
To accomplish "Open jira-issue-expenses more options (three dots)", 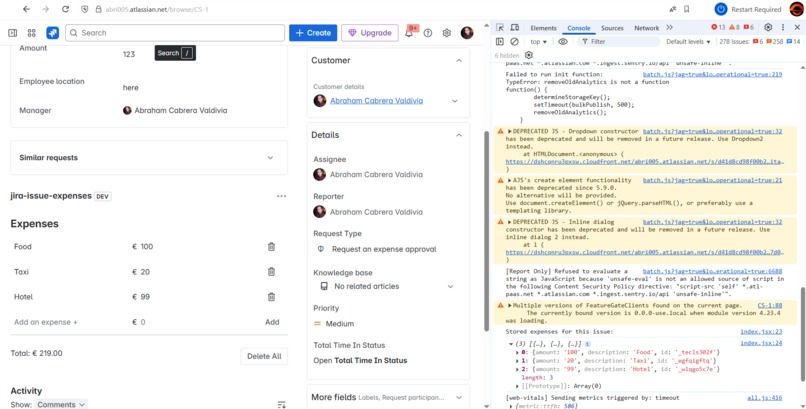I will (281, 196).
